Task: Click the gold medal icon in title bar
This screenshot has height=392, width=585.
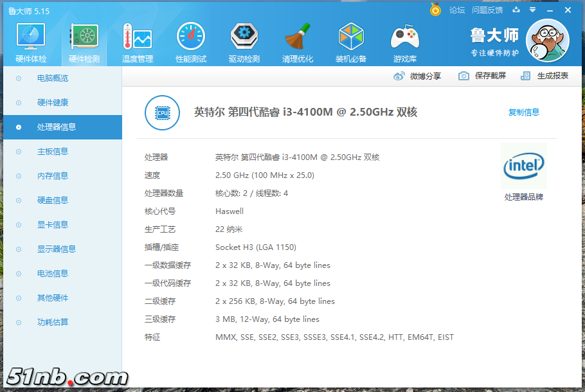Action: tap(435, 10)
